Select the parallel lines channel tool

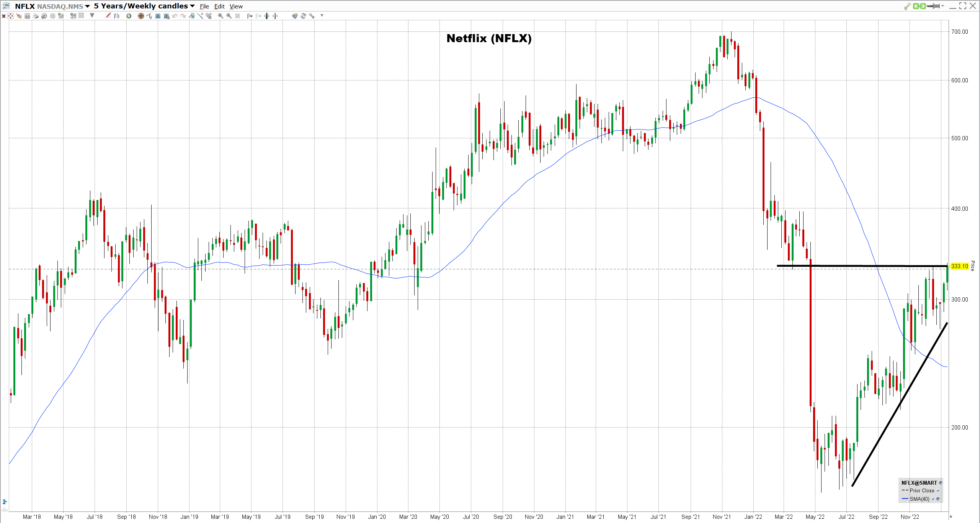tap(209, 16)
